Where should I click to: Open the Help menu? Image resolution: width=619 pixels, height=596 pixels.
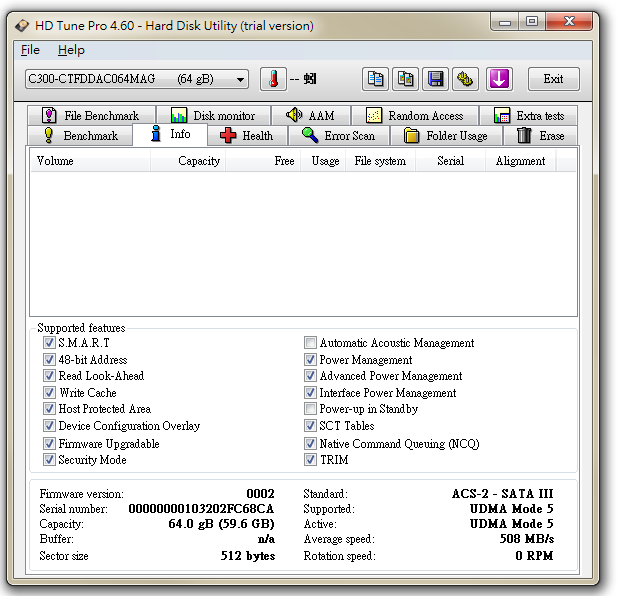tap(71, 50)
